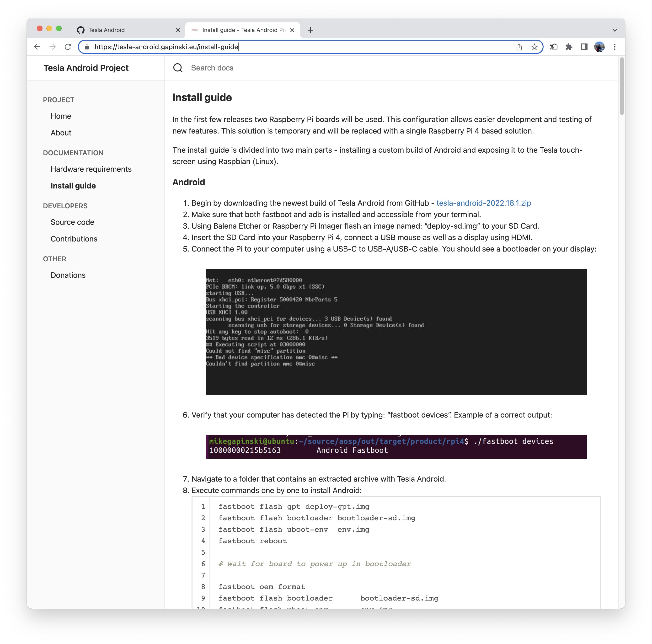This screenshot has height=644, width=652.
Task: Open Hardware requirements in sidebar
Action: pos(91,169)
